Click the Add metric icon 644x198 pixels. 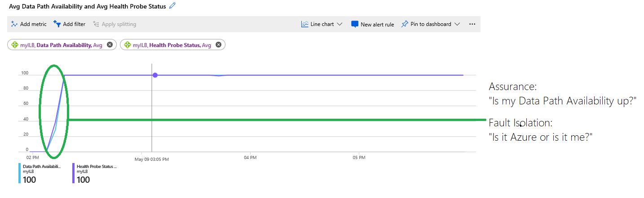tap(14, 24)
